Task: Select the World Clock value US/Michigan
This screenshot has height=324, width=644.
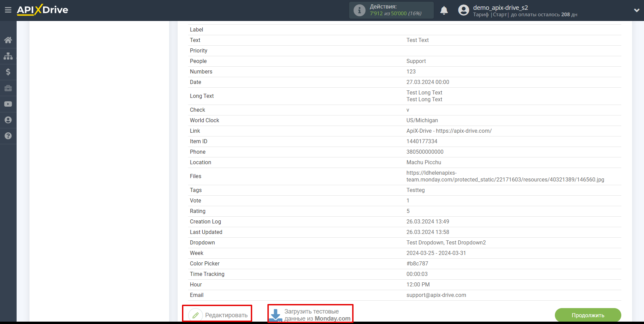Action: click(x=422, y=120)
